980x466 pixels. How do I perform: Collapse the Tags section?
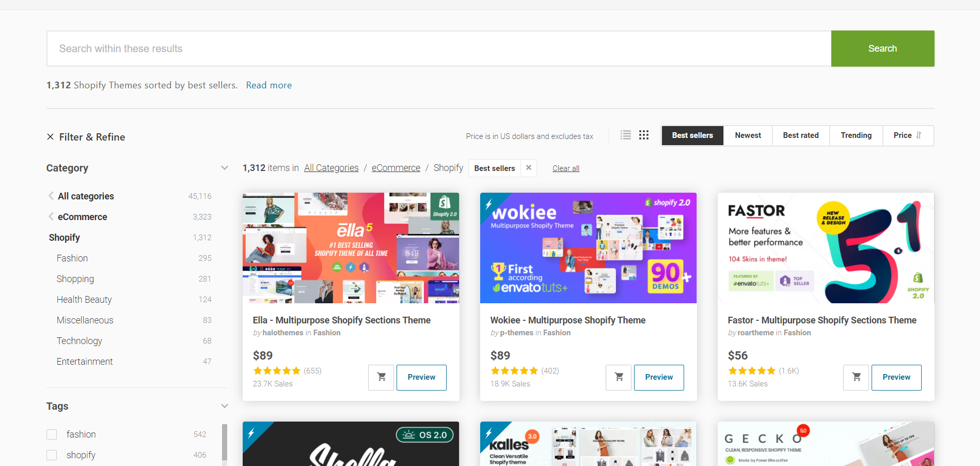click(x=225, y=406)
